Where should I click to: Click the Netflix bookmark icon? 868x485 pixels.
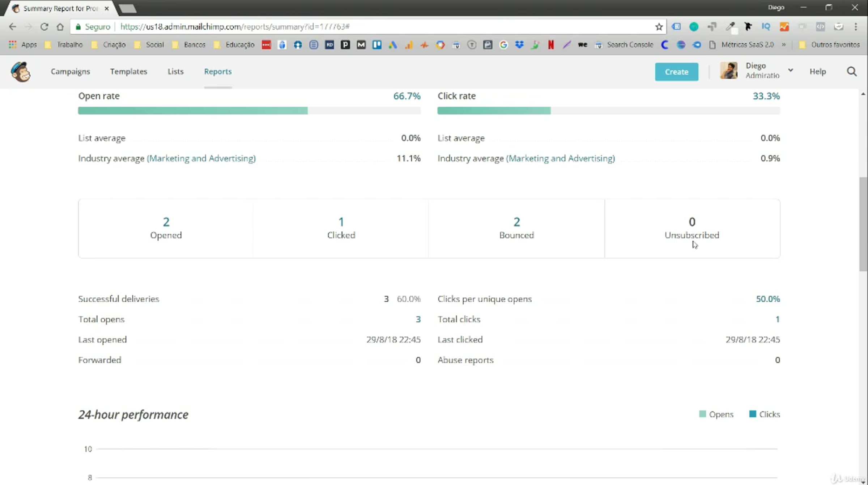point(551,45)
